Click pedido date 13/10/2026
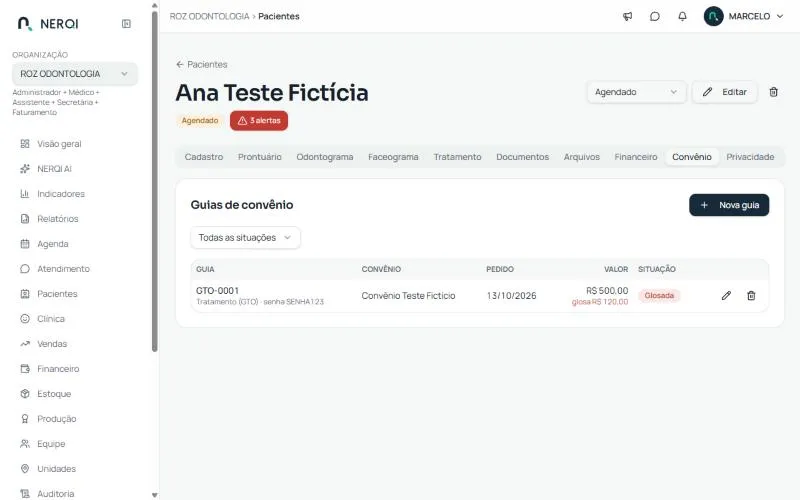Viewport: 800px width, 500px height. (511, 295)
